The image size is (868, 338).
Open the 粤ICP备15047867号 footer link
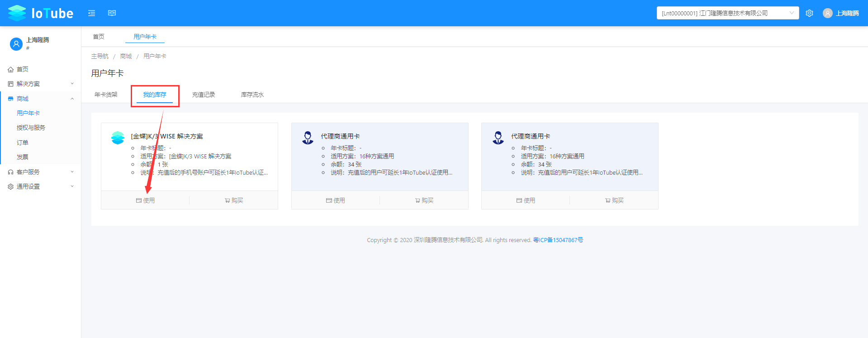point(558,240)
